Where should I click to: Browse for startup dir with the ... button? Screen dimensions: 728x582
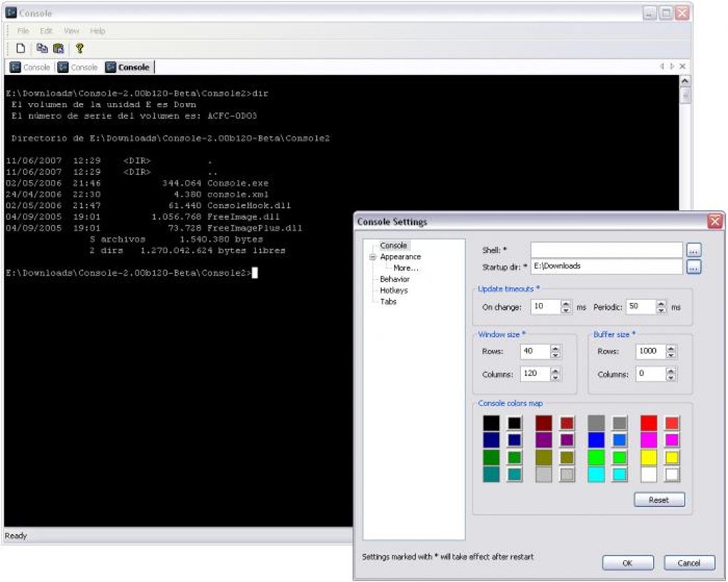click(694, 267)
